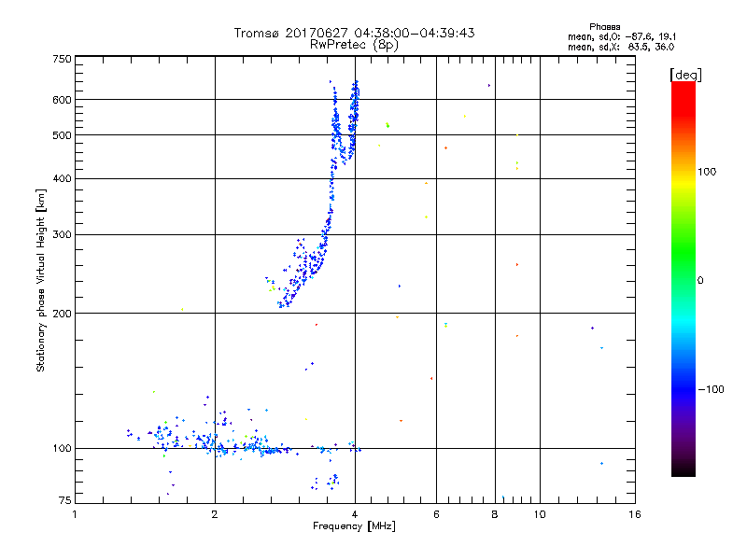The height and width of the screenshot is (560, 747).
Task: Click the '10' x-axis tick label
Action: click(x=540, y=514)
